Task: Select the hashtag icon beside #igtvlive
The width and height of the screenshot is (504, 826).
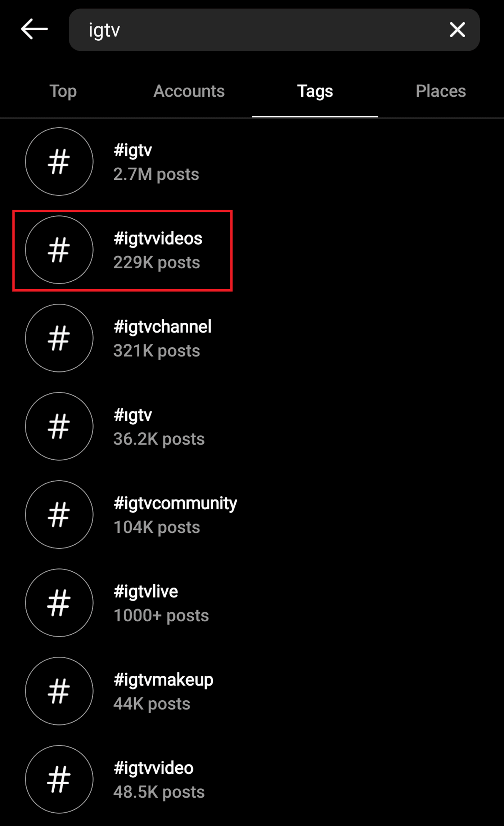Action: 59,603
